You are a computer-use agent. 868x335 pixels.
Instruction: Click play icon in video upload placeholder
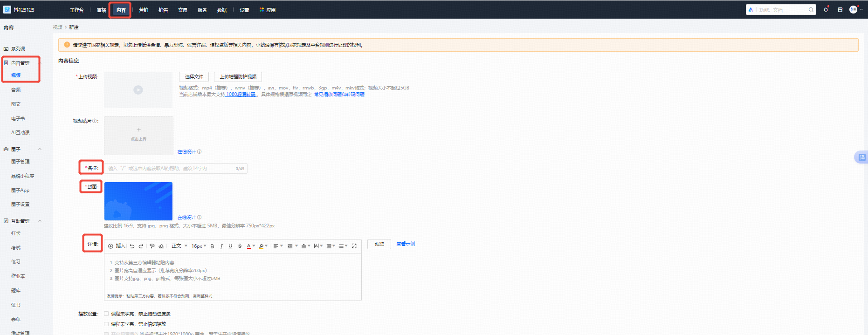[x=138, y=90]
